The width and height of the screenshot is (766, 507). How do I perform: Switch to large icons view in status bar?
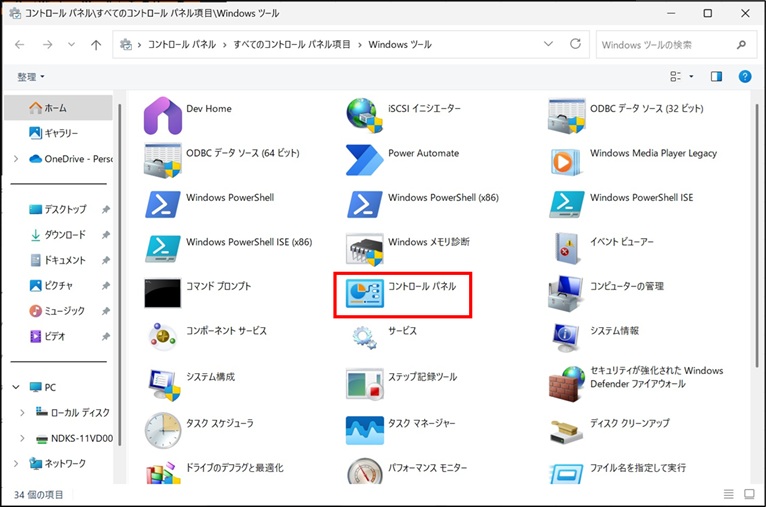tap(748, 495)
